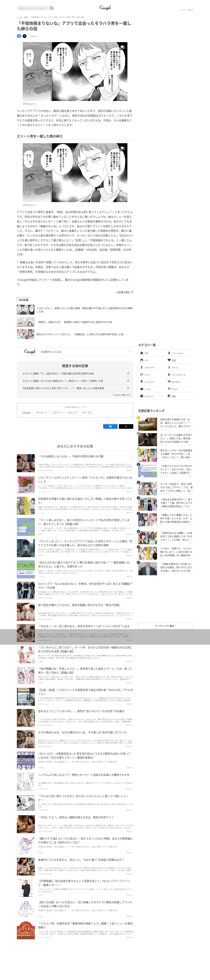The width and height of the screenshot is (210, 980).
Task: Open thumbnail for 「やってしまった！」マッチングアプリ article
Action: click(x=26, y=548)
